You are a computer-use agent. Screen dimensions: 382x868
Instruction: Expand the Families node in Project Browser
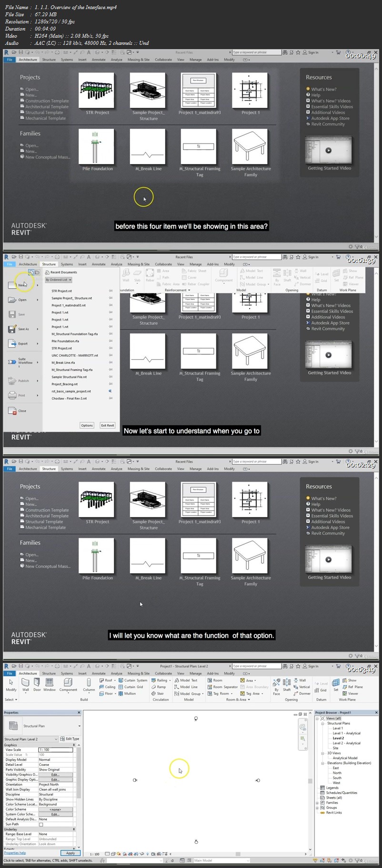(x=317, y=803)
